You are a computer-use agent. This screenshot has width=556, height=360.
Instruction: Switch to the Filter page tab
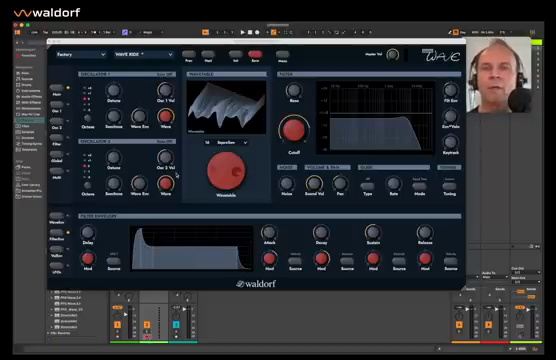[x=57, y=137]
